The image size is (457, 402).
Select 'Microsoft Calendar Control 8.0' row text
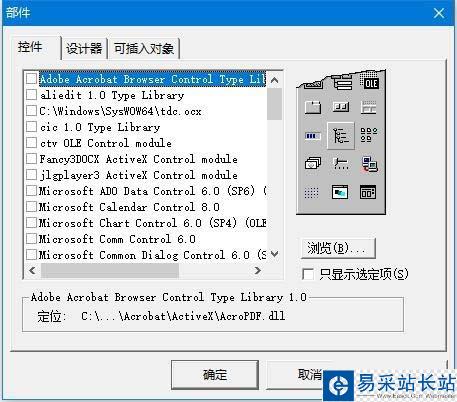129,207
